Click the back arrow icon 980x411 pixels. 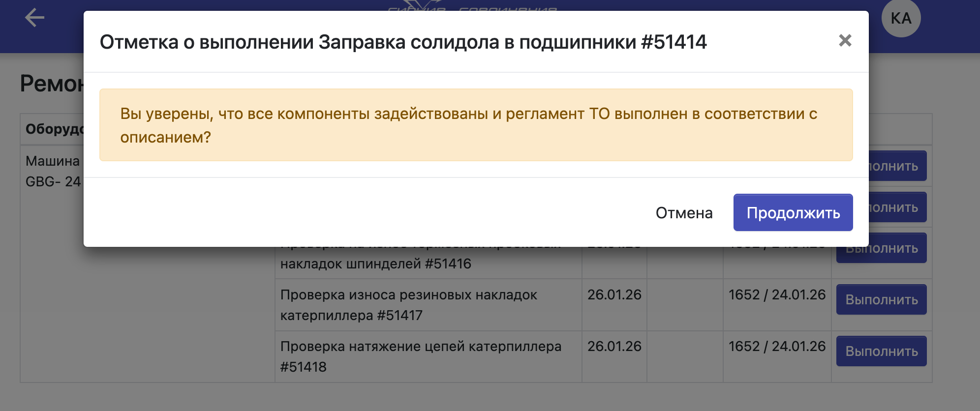click(x=34, y=18)
